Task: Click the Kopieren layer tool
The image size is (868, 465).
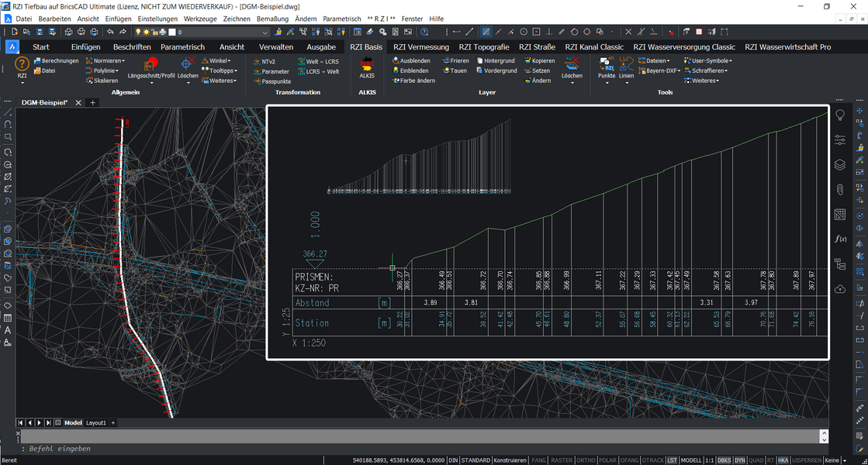Action: [539, 60]
